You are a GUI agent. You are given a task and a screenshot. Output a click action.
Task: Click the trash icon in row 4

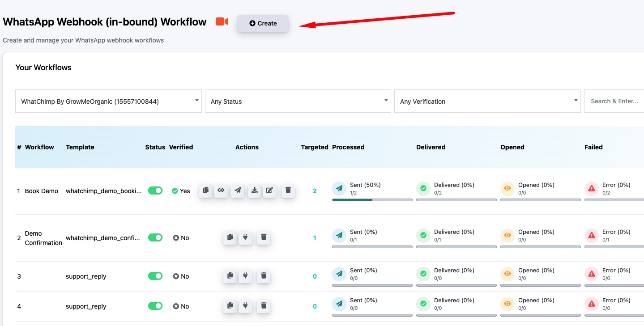[264, 306]
